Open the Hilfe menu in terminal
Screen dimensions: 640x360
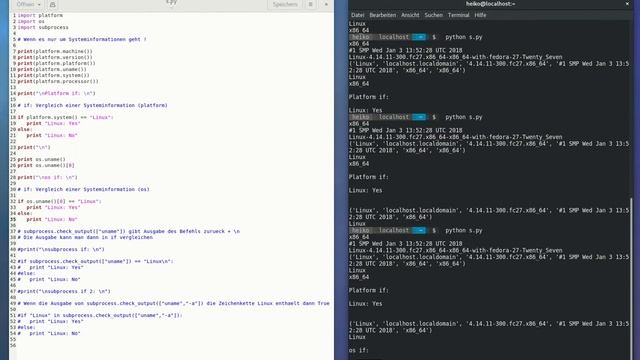(x=480, y=15)
